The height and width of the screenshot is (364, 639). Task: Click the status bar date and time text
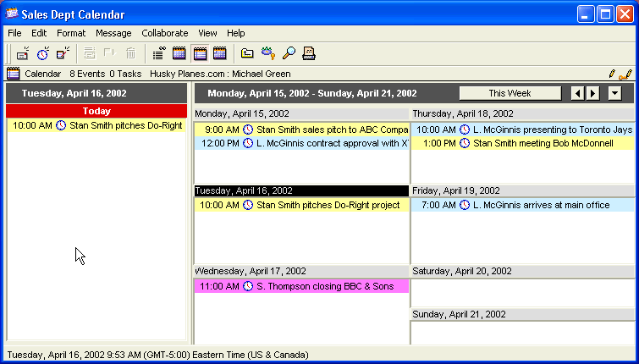tap(158, 355)
